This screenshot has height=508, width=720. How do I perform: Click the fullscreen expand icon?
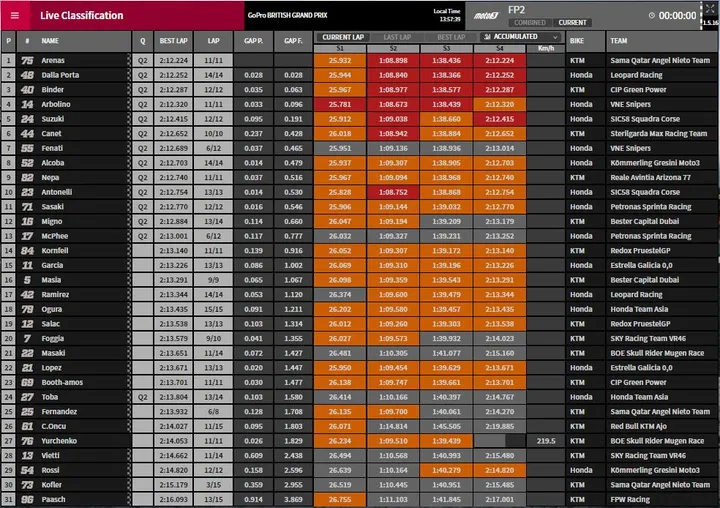tap(710, 8)
